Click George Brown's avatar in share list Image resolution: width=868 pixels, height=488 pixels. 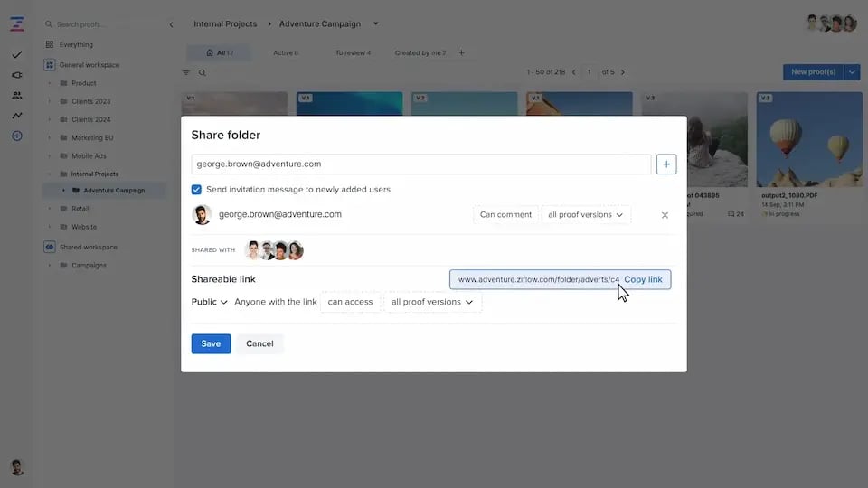click(x=202, y=215)
